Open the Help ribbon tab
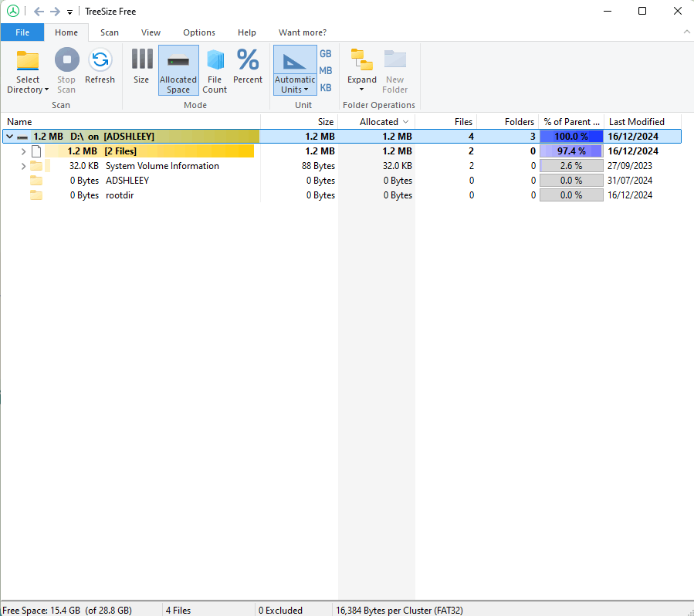Image resolution: width=694 pixels, height=616 pixels. click(x=247, y=32)
